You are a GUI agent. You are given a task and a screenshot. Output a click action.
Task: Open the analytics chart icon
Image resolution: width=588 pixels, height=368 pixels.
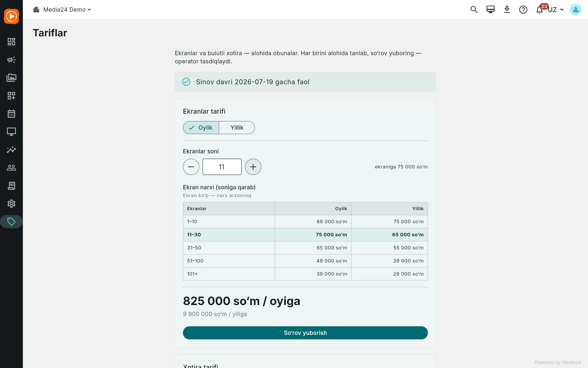click(x=11, y=149)
